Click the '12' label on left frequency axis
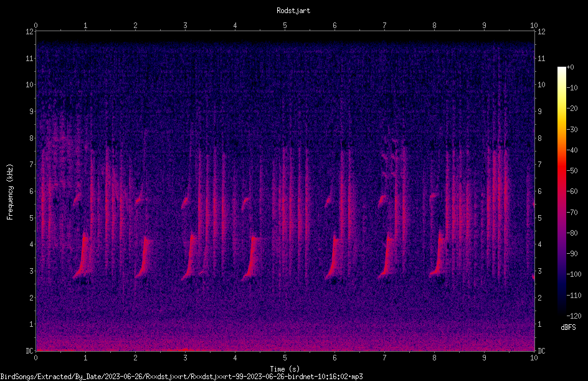The height and width of the screenshot is (381, 588). (x=30, y=32)
